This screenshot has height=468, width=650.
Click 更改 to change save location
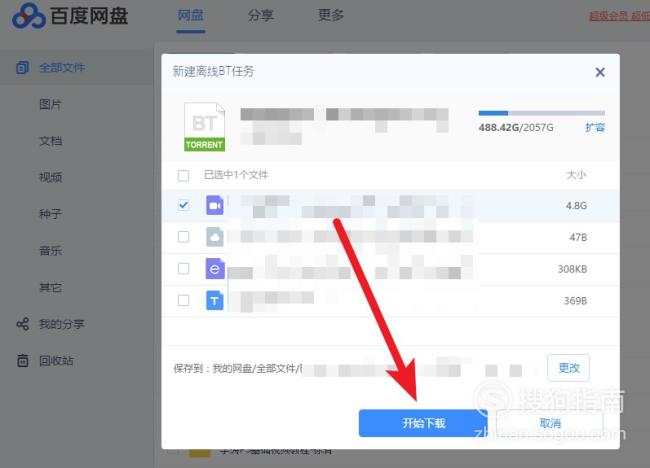(568, 368)
